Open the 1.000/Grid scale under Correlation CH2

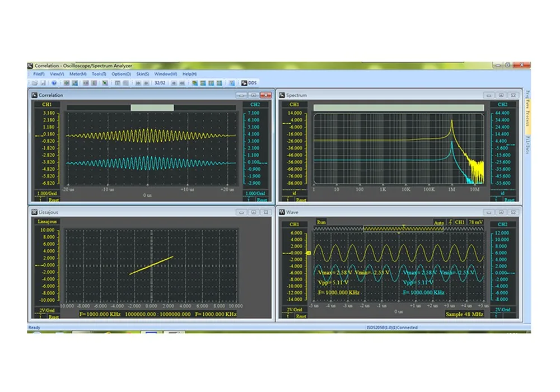(255, 194)
